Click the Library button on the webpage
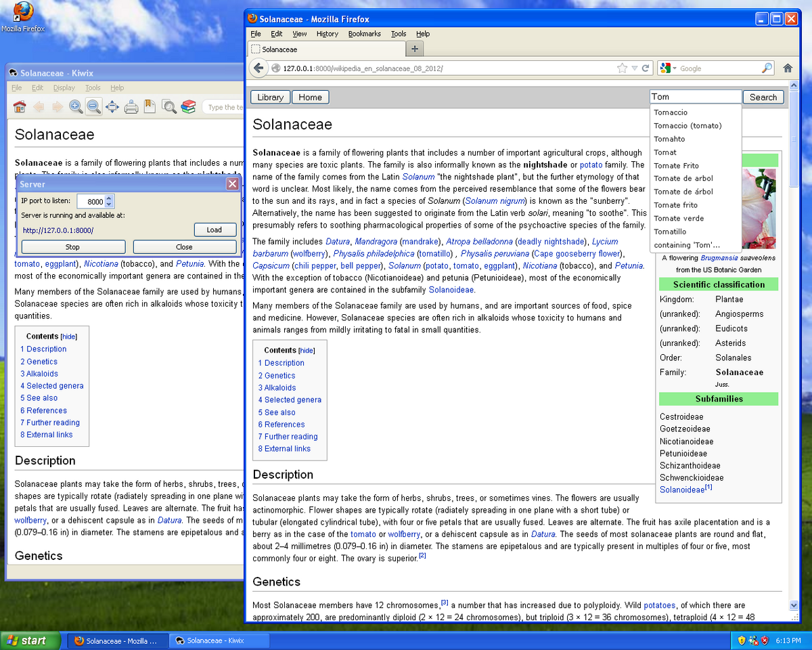The image size is (812, 650). click(x=270, y=97)
